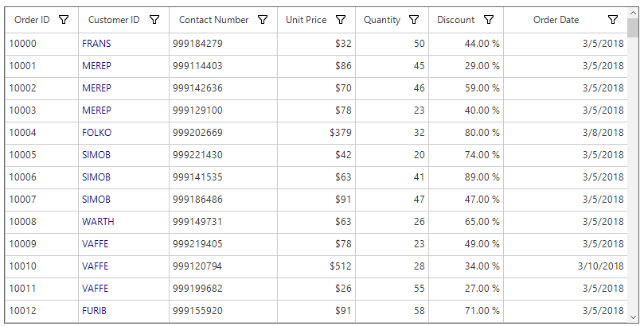Open the Order Date column filter
Screen dimensions: 644x326
click(613, 20)
